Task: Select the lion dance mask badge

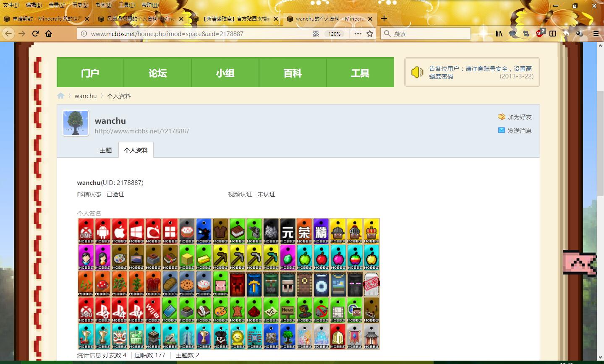Action: pos(120,336)
